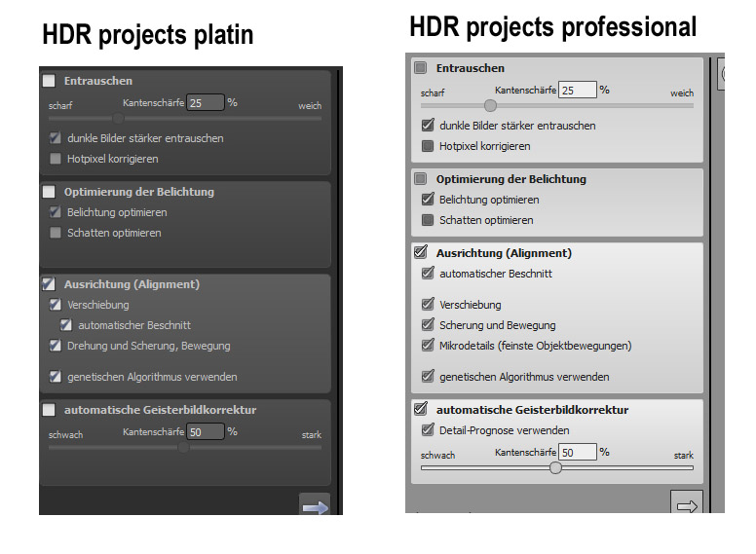Click the 'schwach' label in platin panel
Screen dimensions: 756x554
[x=65, y=434]
